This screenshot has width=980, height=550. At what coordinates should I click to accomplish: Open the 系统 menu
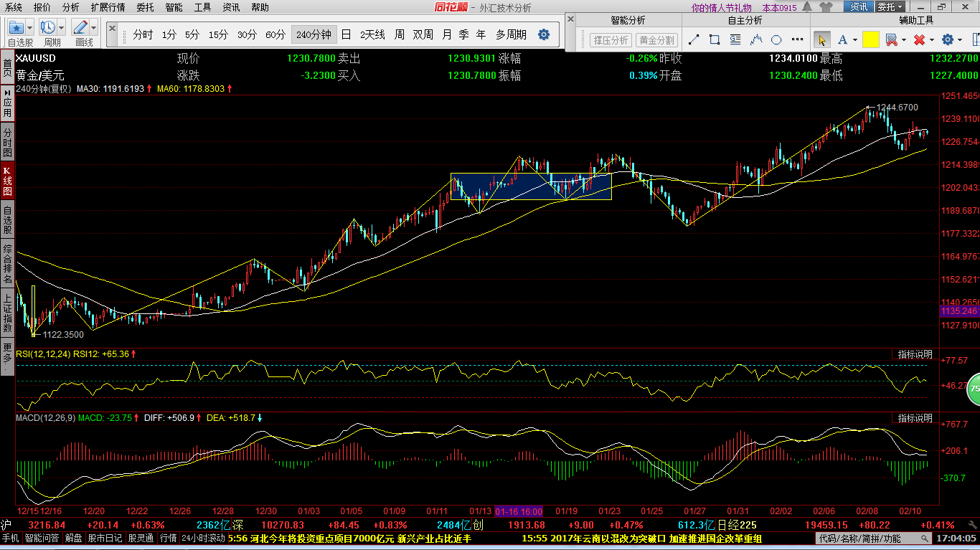(14, 7)
